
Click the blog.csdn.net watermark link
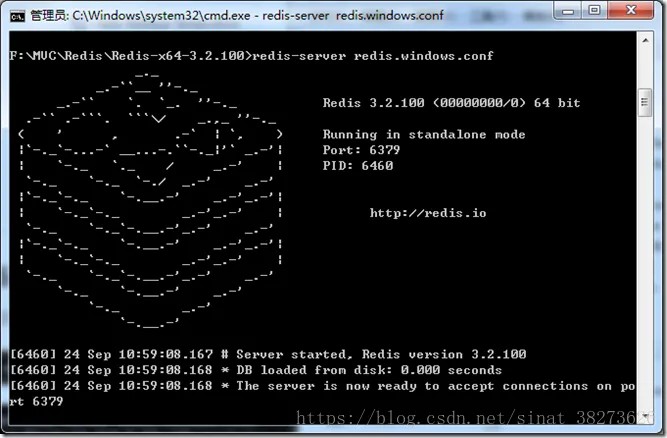coord(466,417)
